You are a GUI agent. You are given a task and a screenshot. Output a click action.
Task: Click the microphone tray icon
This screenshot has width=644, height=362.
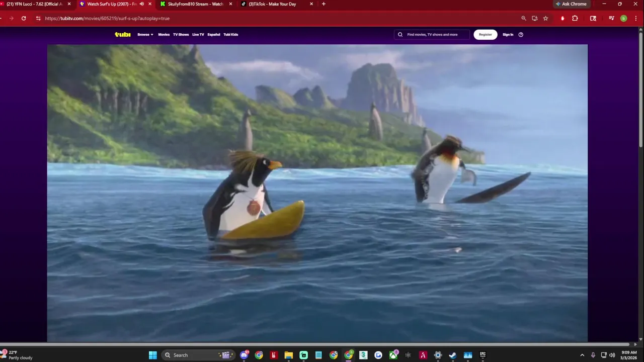[x=593, y=355]
